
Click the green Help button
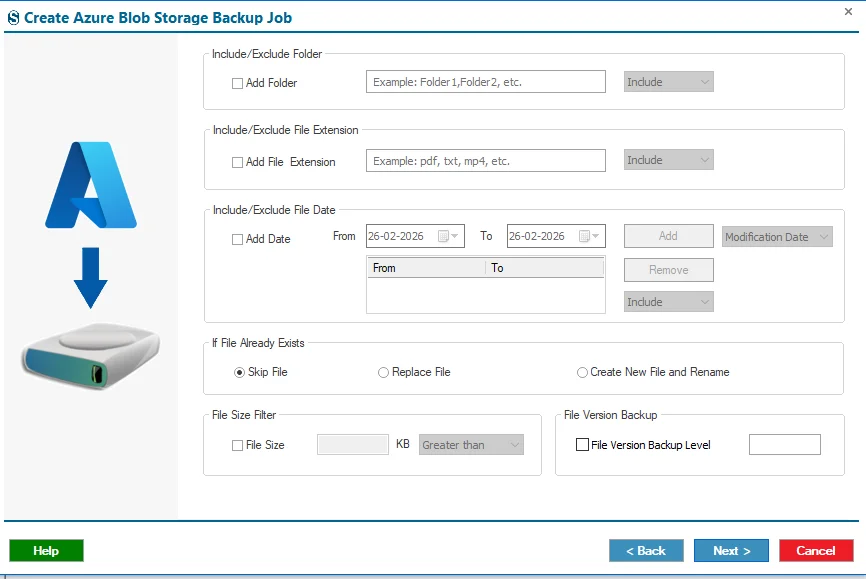click(x=46, y=551)
